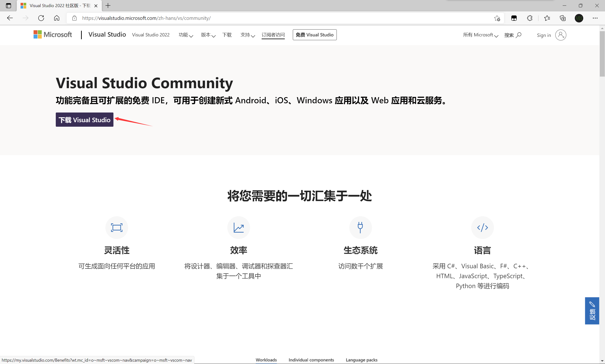Open the Favorites list icon
This screenshot has height=364, width=605.
(x=547, y=18)
